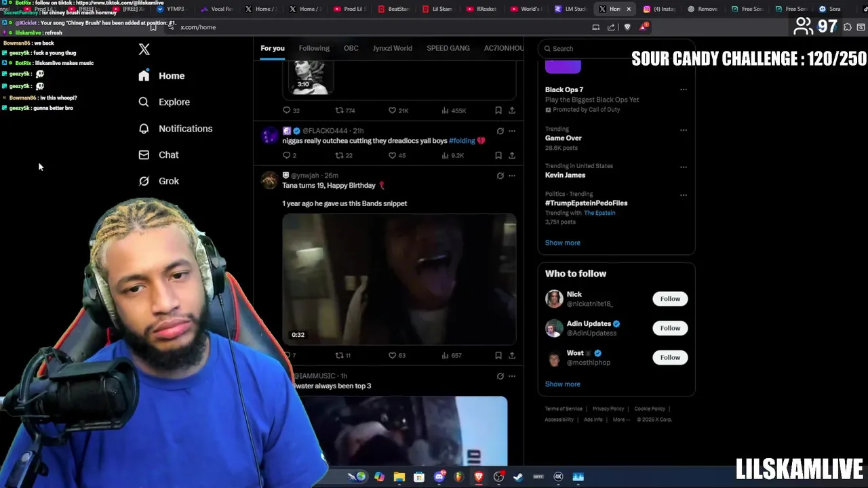Repost the post with 774 reposts
868x488 pixels.
345,110
